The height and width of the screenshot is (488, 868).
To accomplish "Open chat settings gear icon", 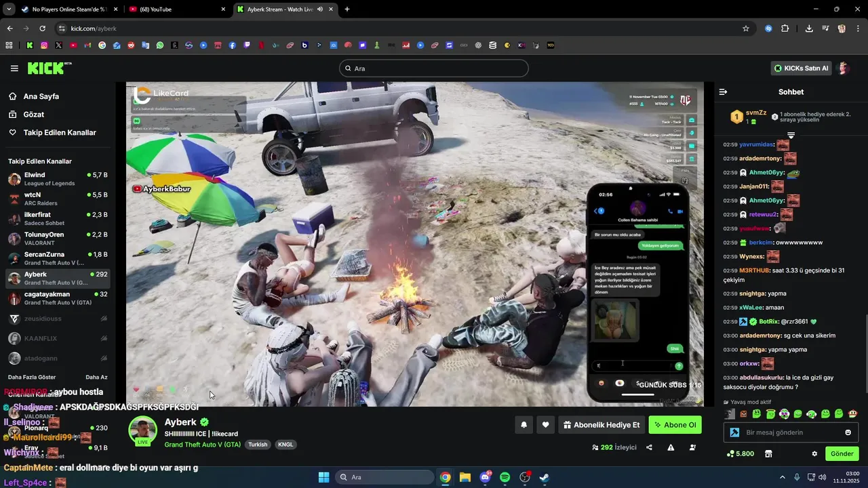I will coord(814,453).
